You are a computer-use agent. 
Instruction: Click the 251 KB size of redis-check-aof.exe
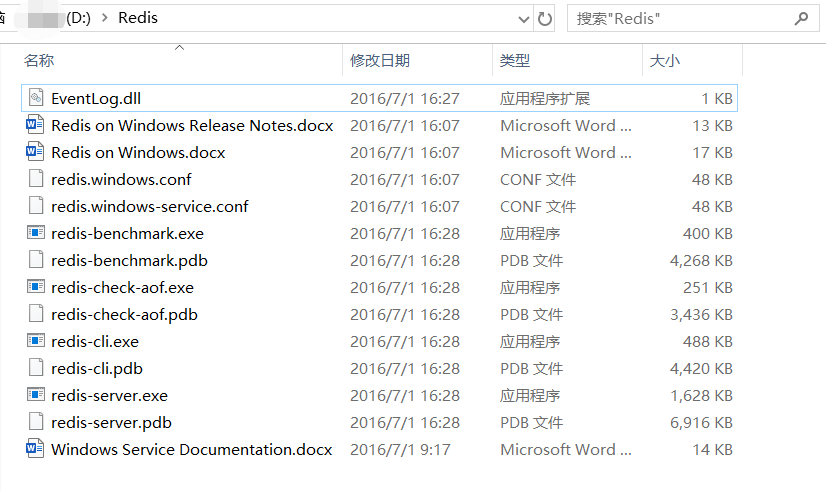(x=708, y=288)
